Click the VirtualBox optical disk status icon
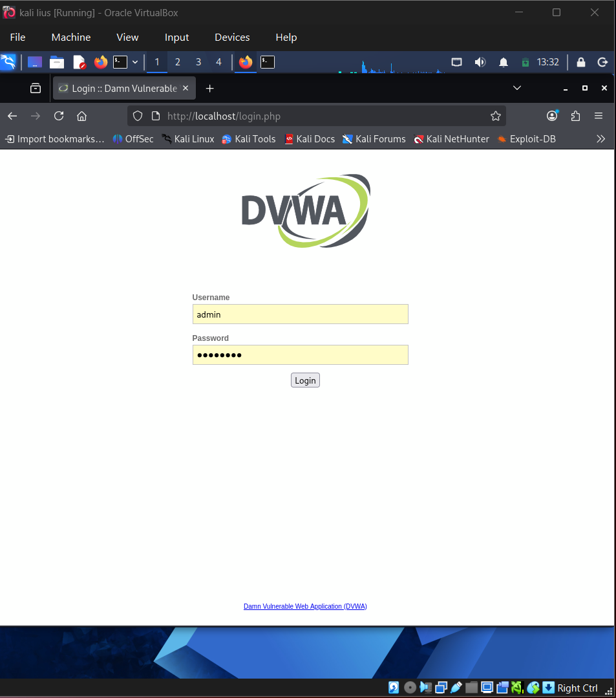616x698 pixels. click(x=410, y=688)
